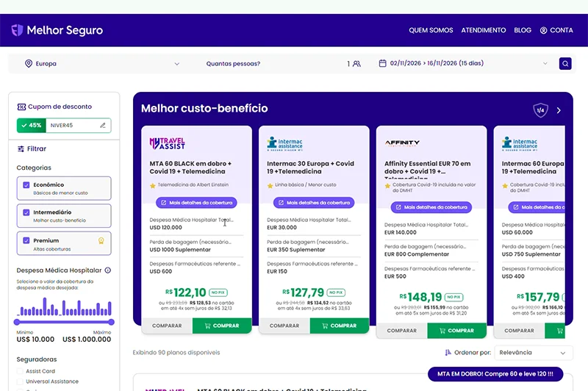The width and height of the screenshot is (588, 391).
Task: Click the 1/4 shield page indicator
Action: pos(540,110)
